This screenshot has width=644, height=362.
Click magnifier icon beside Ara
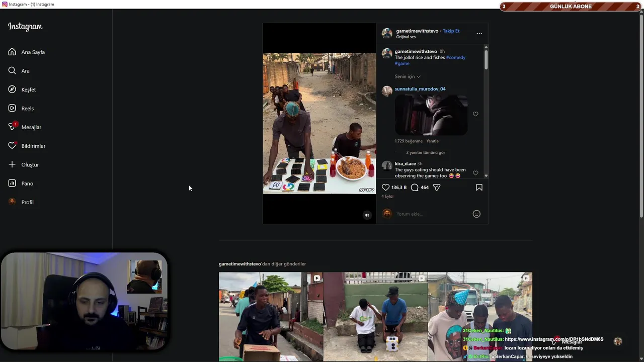click(x=12, y=71)
